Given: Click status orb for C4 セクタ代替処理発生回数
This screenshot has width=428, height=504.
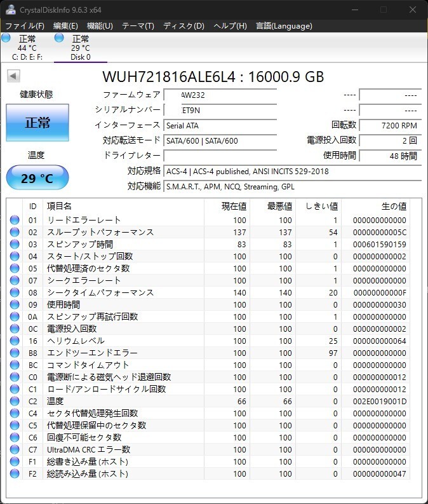Looking at the screenshot, I should coord(15,412).
